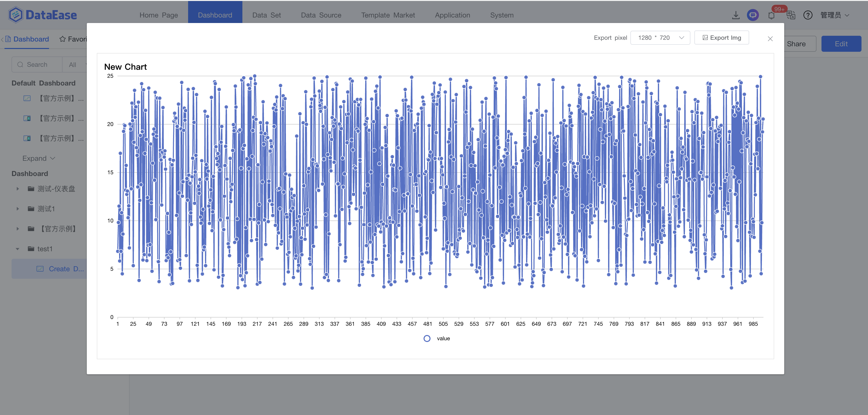
Task: Collapse the test1 folder
Action: [x=18, y=249]
